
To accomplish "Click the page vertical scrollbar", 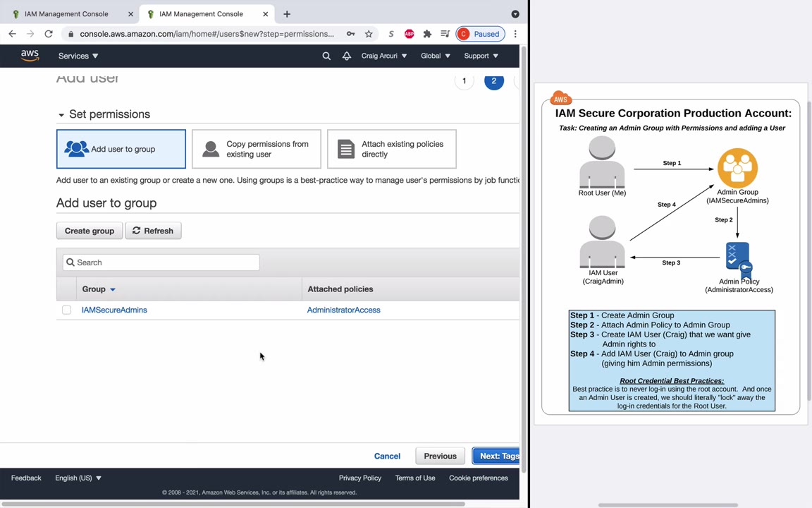I will pos(524,259).
